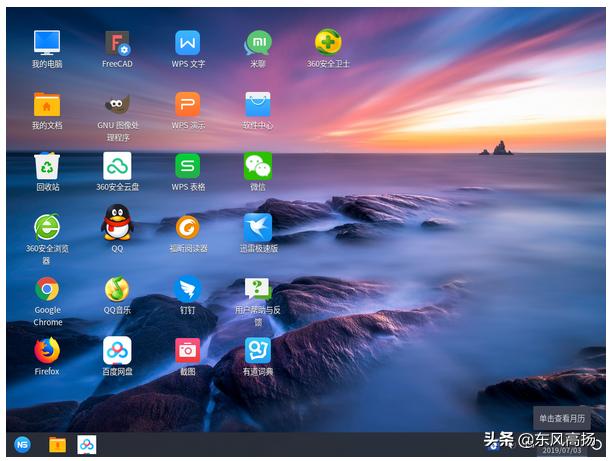Screen dimensions: 610x461
Task: Launch the QQ音乐 desktop icon
Action: 117,289
